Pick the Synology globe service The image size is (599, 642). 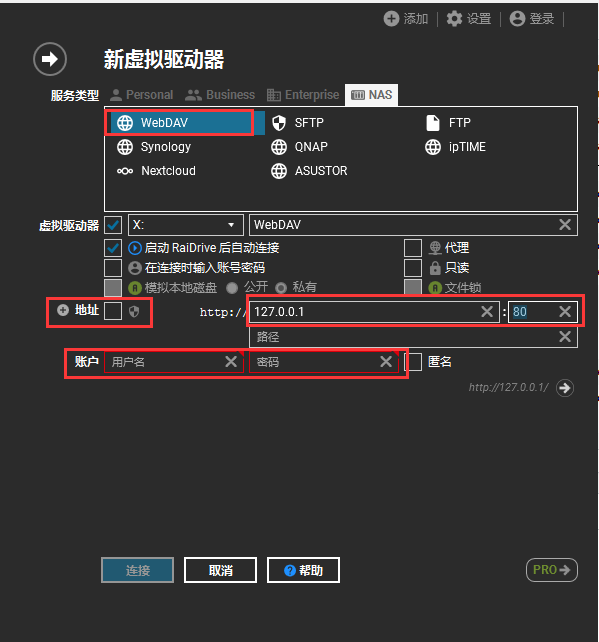point(154,147)
